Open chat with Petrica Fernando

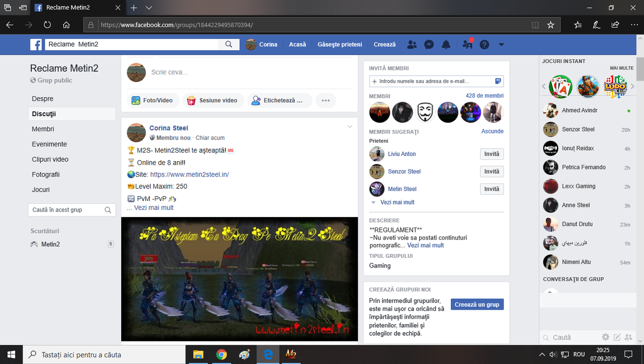point(587,167)
